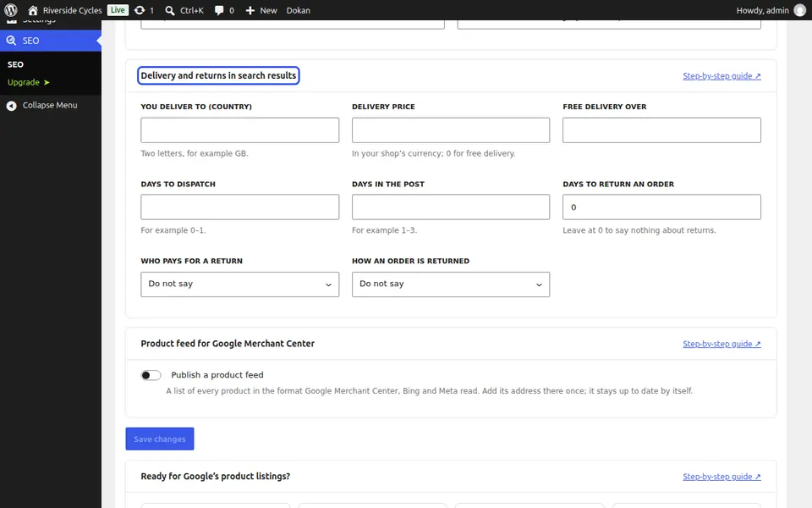This screenshot has height=508, width=812.
Task: Click the Delivery and returns in search results heading
Action: click(x=218, y=75)
